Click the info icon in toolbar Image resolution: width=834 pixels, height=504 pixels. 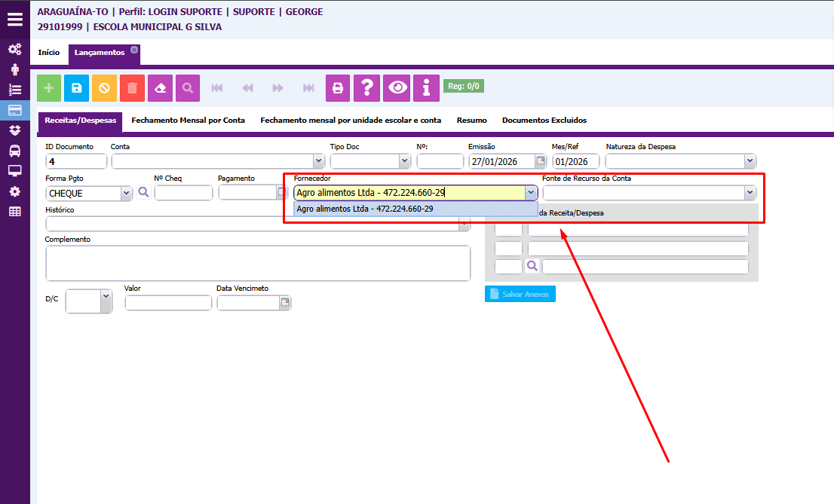click(426, 88)
